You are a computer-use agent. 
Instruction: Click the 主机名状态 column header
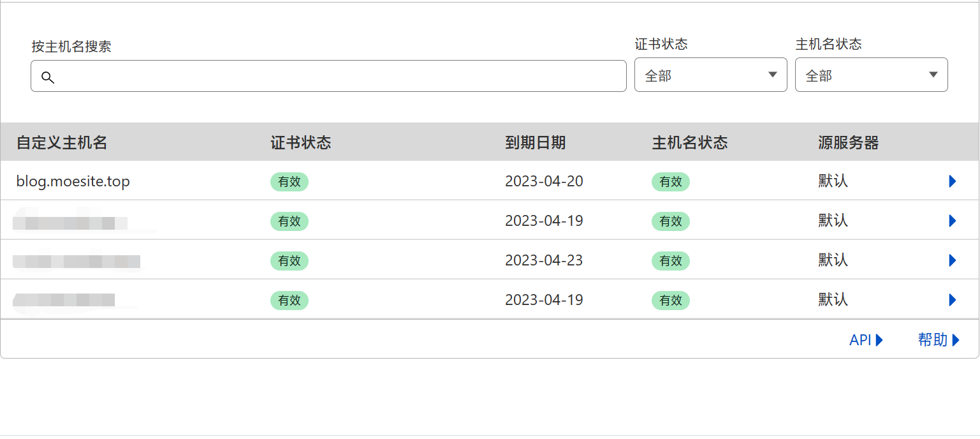click(690, 142)
